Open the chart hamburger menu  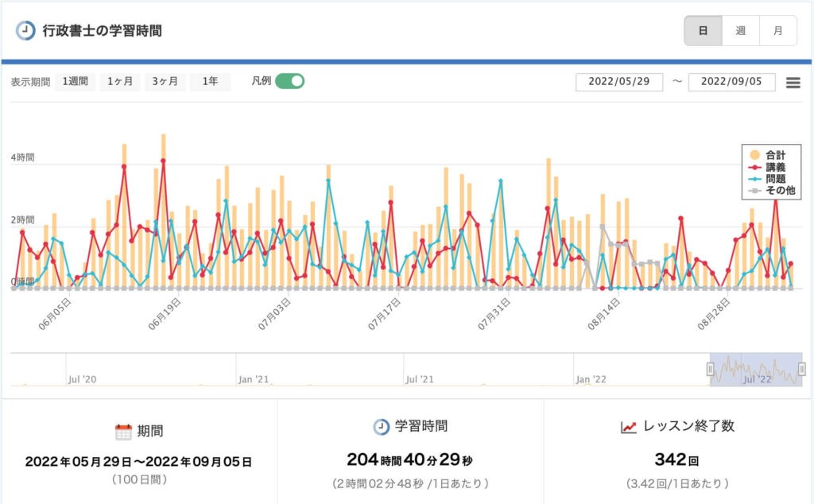pyautogui.click(x=793, y=83)
